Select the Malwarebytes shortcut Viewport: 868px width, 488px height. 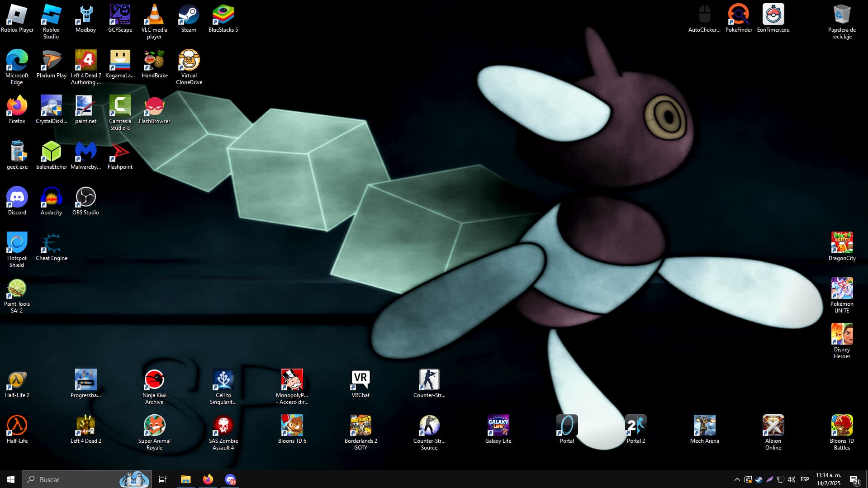coord(85,155)
